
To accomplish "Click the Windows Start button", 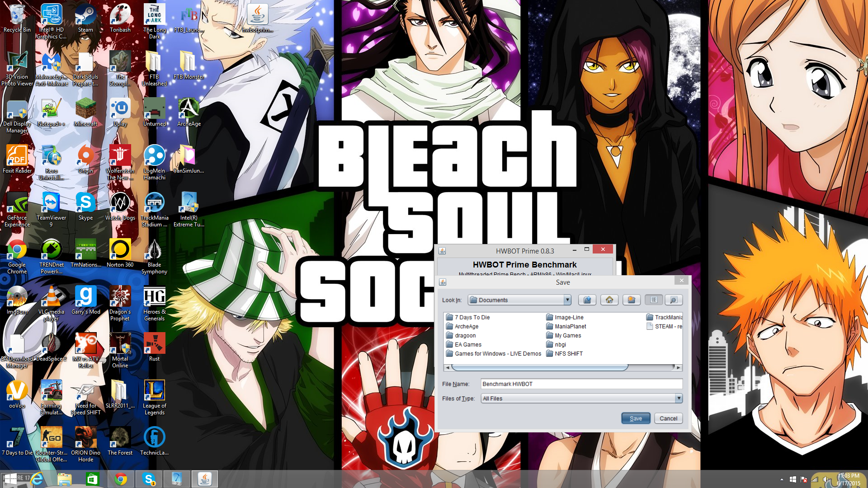I will pyautogui.click(x=10, y=479).
